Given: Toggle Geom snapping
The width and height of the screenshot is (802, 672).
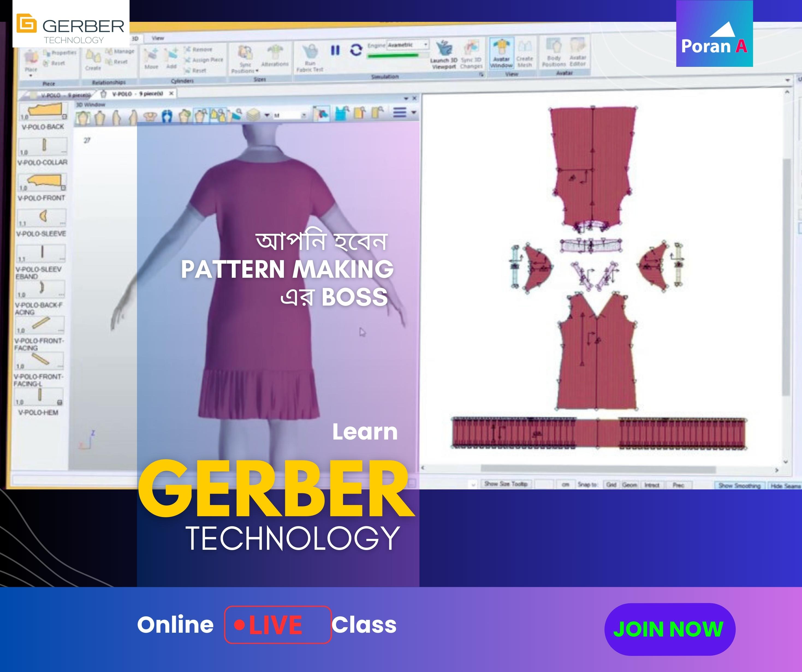Looking at the screenshot, I should point(629,485).
